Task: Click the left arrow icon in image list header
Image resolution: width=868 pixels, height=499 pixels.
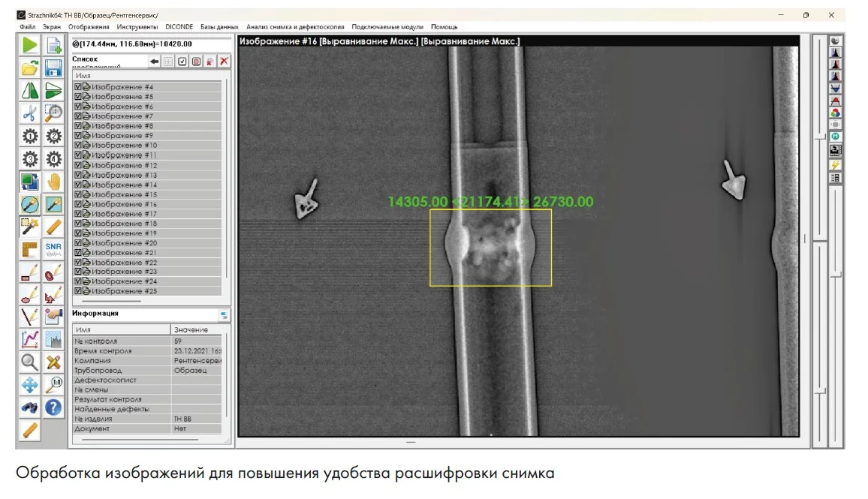Action: tap(155, 62)
